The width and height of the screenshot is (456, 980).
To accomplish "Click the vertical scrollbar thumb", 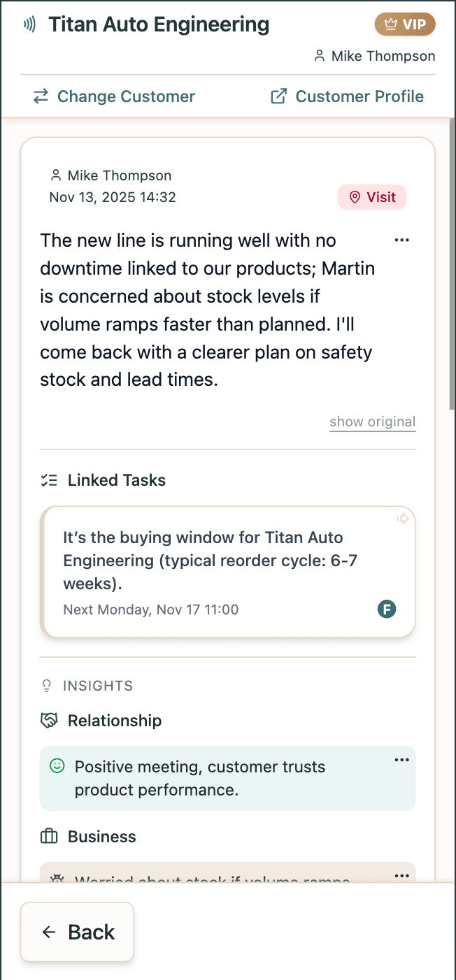I will coord(452,266).
